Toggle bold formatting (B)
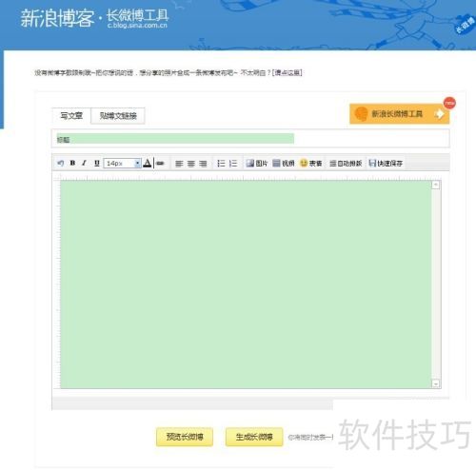 pos(72,163)
